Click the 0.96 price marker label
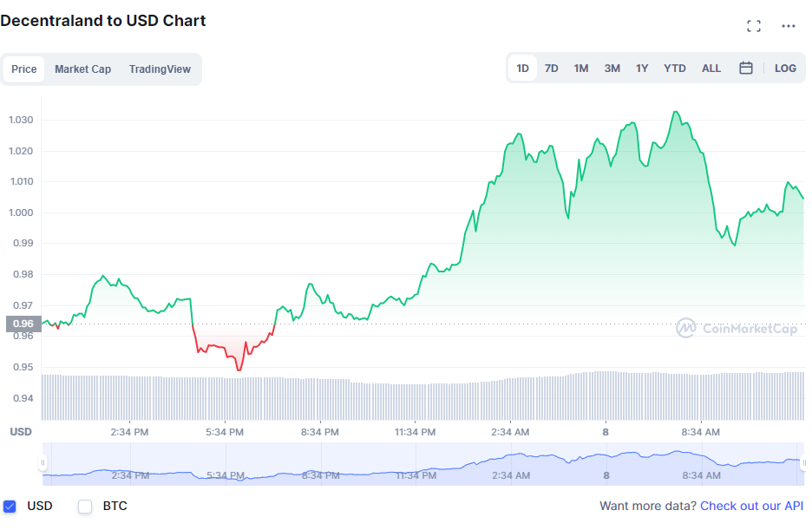The width and height of the screenshot is (812, 530). 23,324
